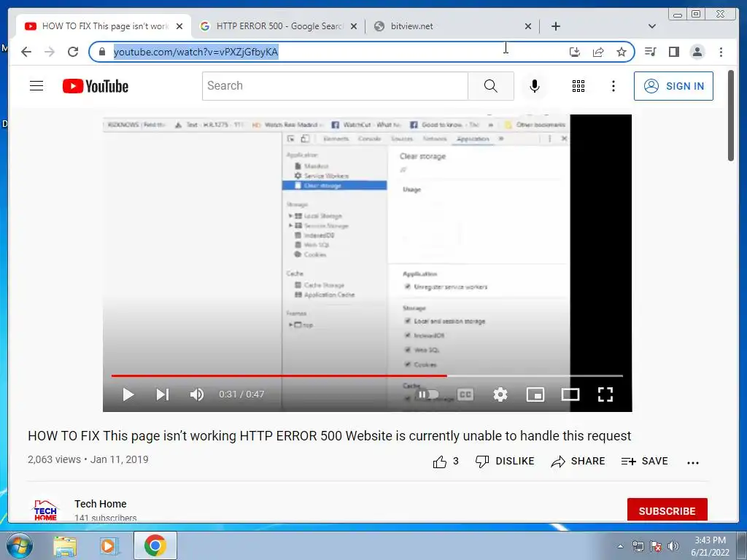Image resolution: width=747 pixels, height=560 pixels.
Task: Click SHARE under the video
Action: tap(578, 461)
